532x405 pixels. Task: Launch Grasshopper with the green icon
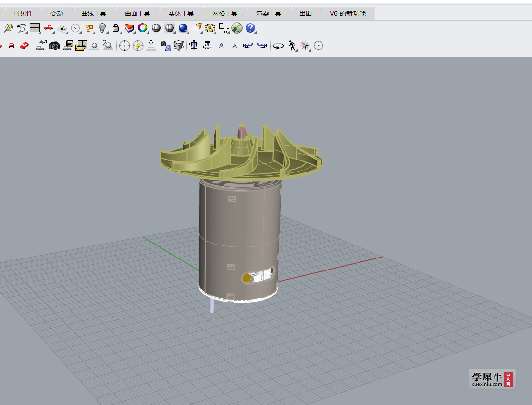(237, 28)
